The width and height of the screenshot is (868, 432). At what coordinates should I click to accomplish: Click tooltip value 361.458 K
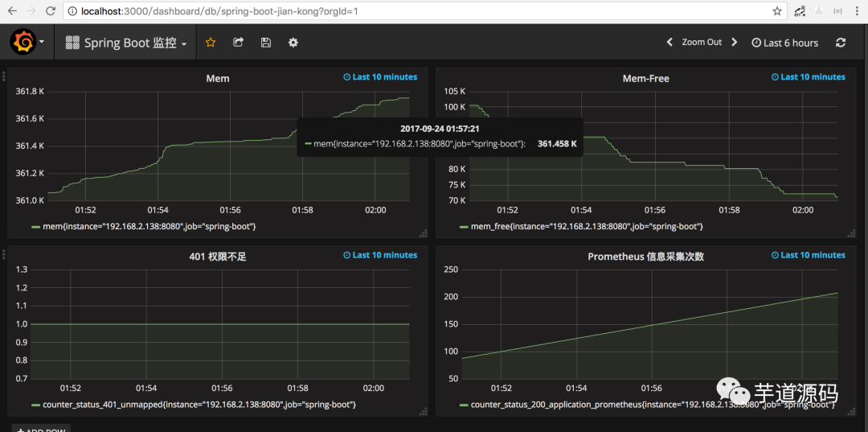(557, 143)
